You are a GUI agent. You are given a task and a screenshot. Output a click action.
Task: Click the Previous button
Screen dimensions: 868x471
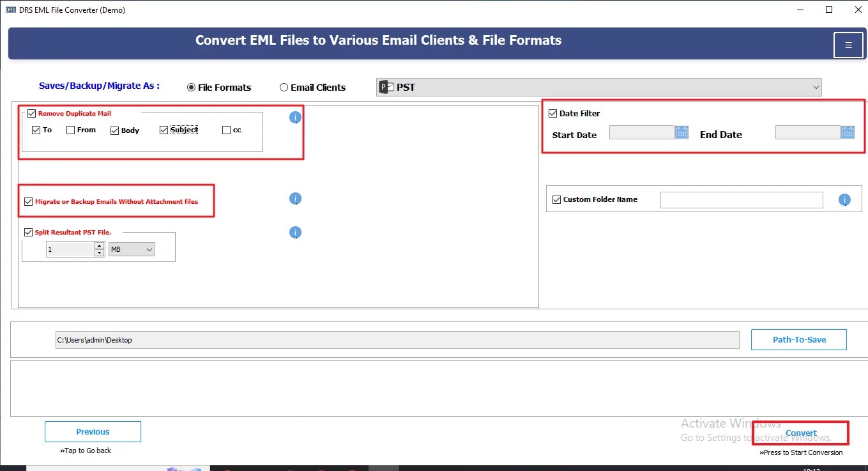click(93, 432)
